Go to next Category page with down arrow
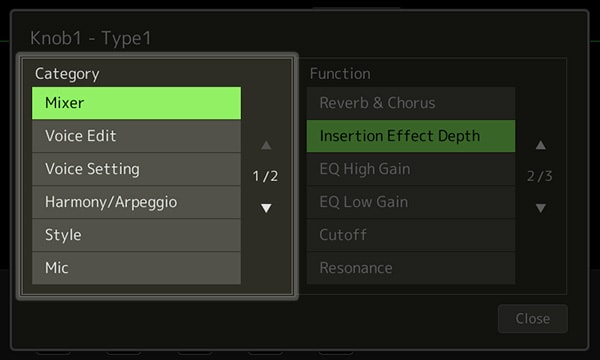Image resolution: width=600 pixels, height=360 pixels. pos(266,208)
